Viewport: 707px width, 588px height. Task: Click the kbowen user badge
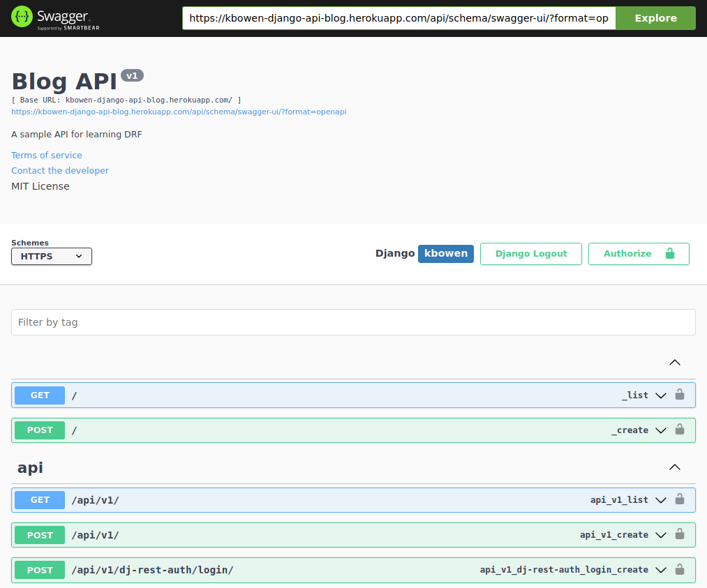[446, 254]
